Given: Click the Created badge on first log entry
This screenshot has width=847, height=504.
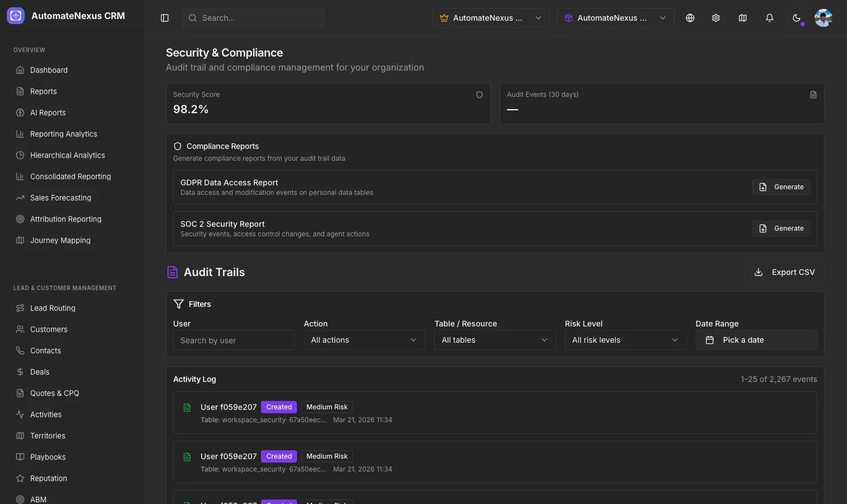Looking at the screenshot, I should point(279,407).
